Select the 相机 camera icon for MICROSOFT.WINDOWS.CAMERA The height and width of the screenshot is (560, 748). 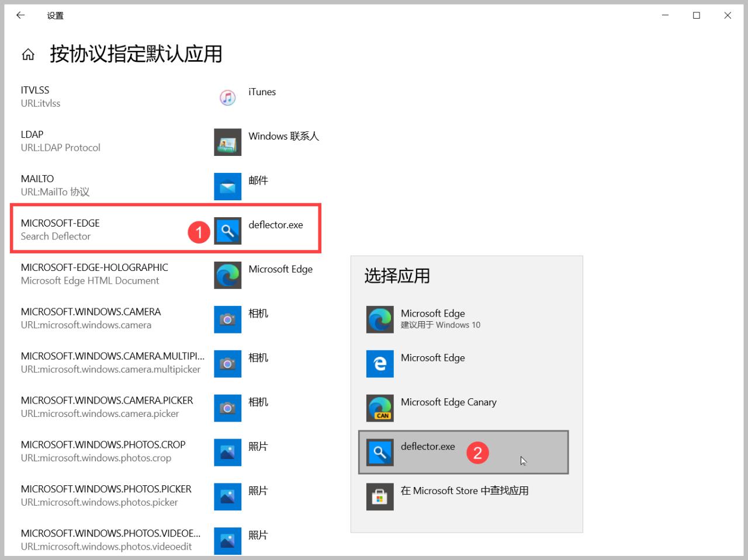(227, 319)
